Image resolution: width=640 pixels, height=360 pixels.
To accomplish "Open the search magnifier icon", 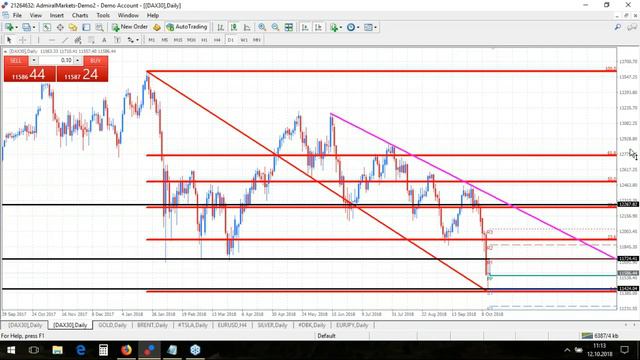I will tap(618, 27).
